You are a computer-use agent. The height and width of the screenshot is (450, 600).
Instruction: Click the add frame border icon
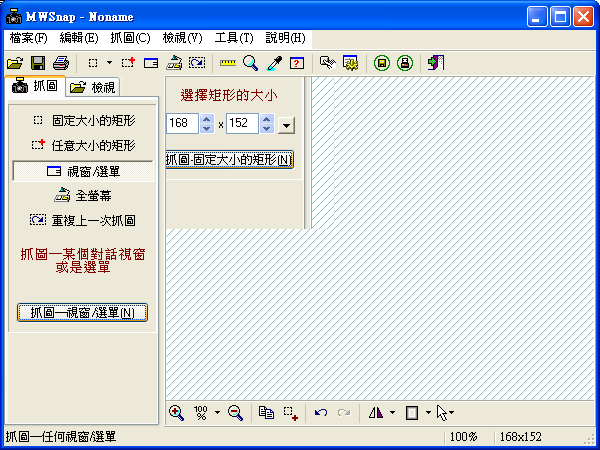coord(412,413)
